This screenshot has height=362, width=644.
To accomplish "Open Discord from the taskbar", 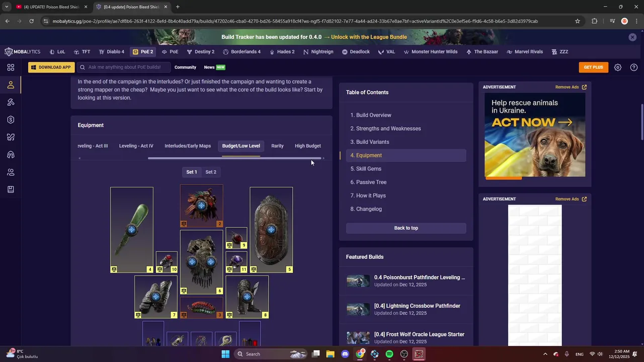I will coord(345,354).
